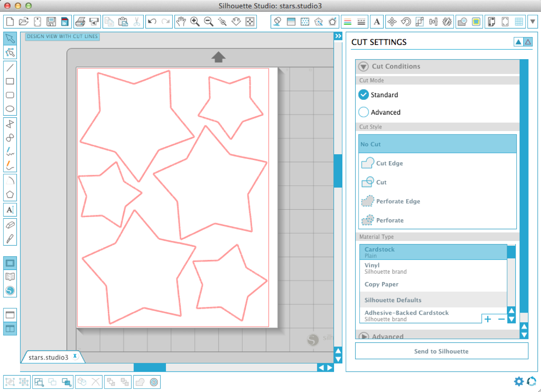Collapse the Cut Conditions section

(x=363, y=66)
